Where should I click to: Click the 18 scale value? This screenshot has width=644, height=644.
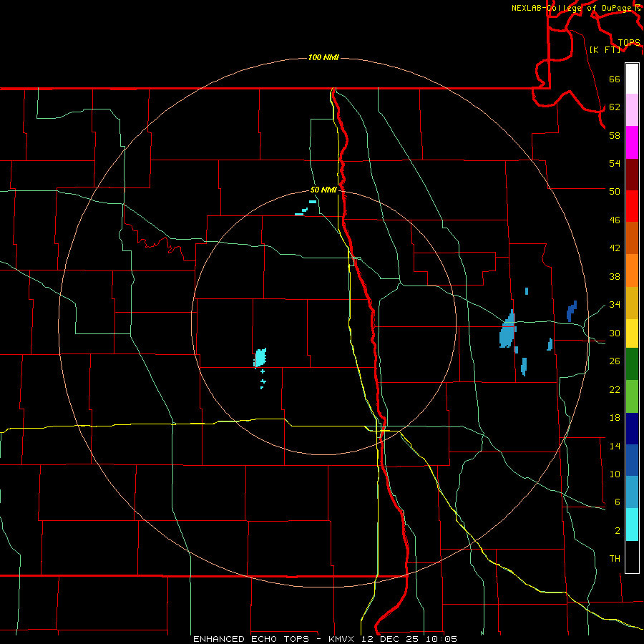615,418
